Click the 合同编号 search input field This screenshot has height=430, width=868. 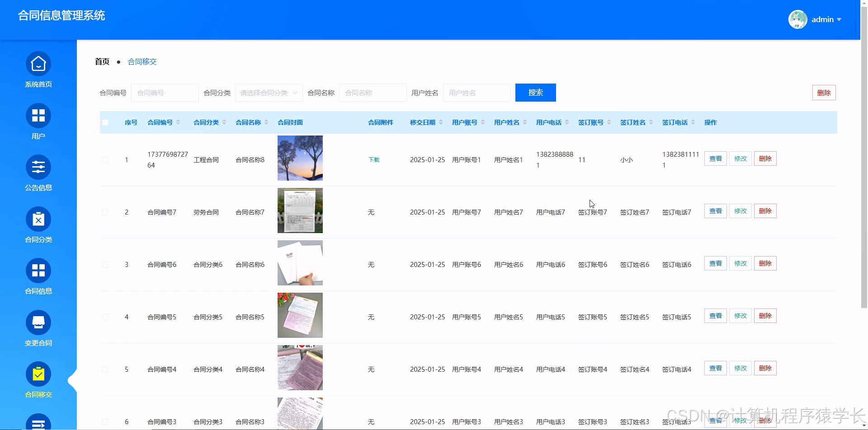pyautogui.click(x=165, y=92)
